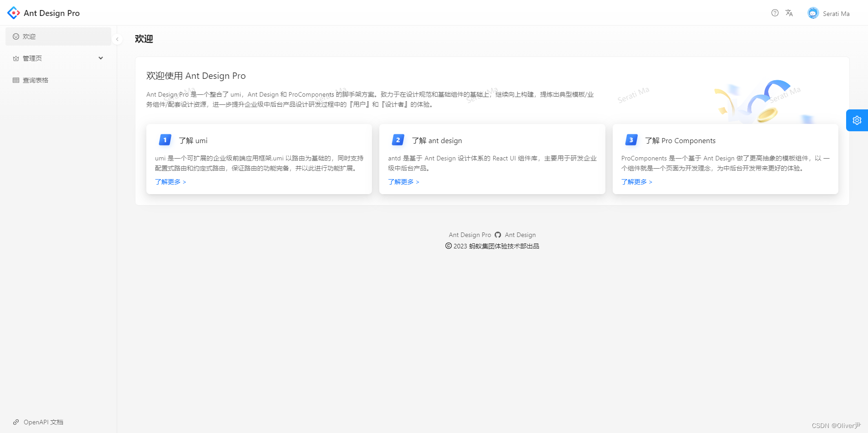Click the number 3 badge on Pro Components card
This screenshot has width=868, height=433.
click(x=631, y=140)
